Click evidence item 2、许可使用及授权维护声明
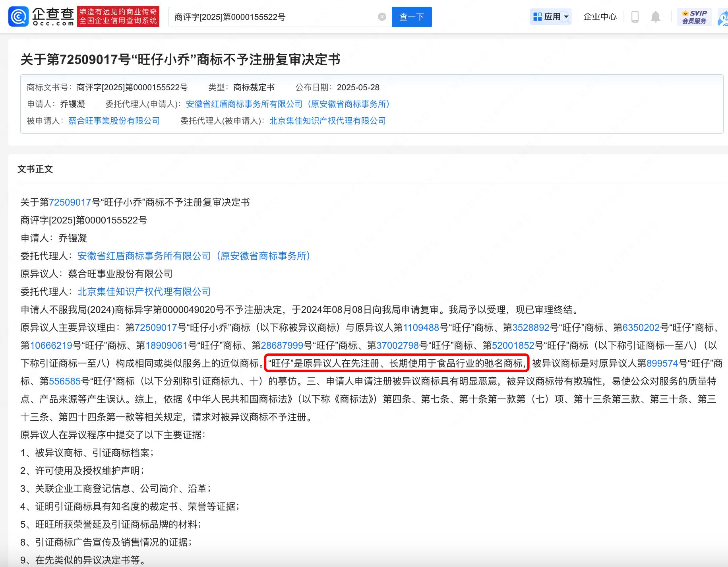Screen dimensions: 728x567 pos(82,471)
